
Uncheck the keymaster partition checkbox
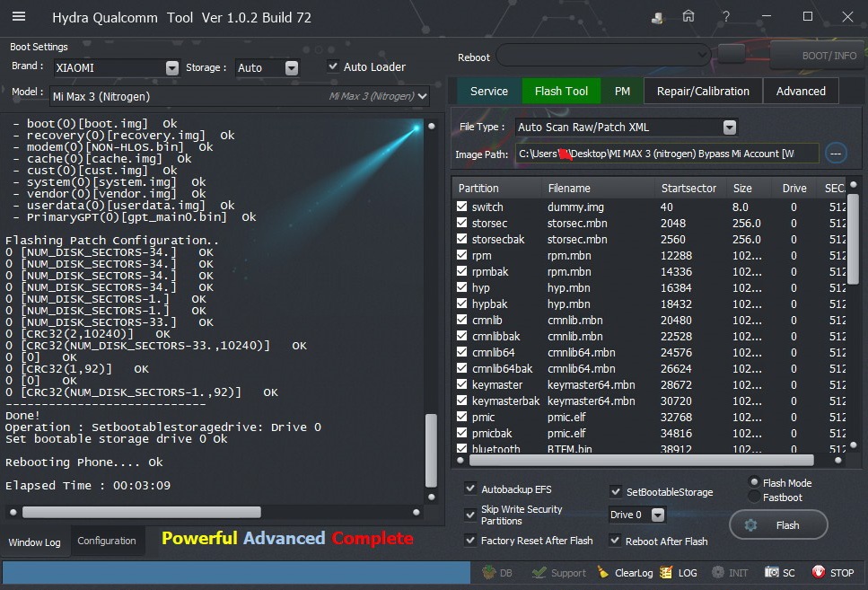click(x=461, y=383)
